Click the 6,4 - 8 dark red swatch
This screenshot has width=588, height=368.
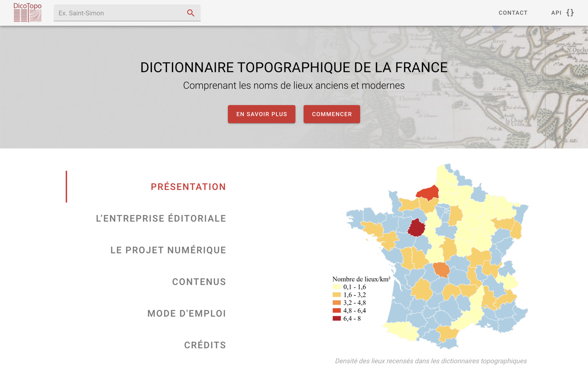pos(337,319)
